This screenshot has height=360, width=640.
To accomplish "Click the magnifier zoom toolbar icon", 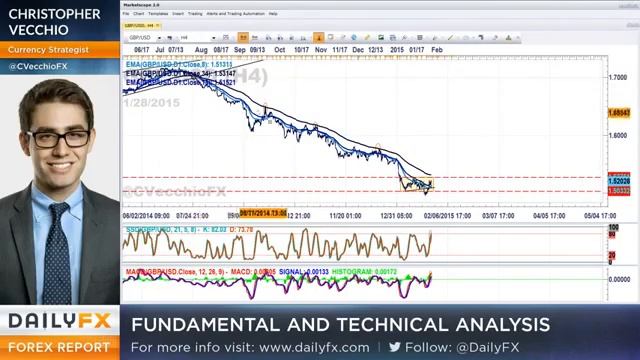I will (x=404, y=38).
